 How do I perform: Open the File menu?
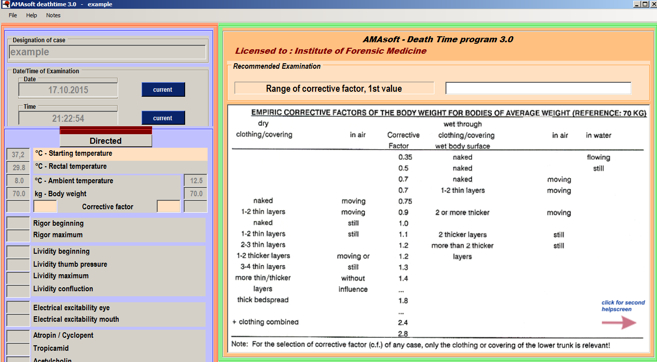coord(13,15)
